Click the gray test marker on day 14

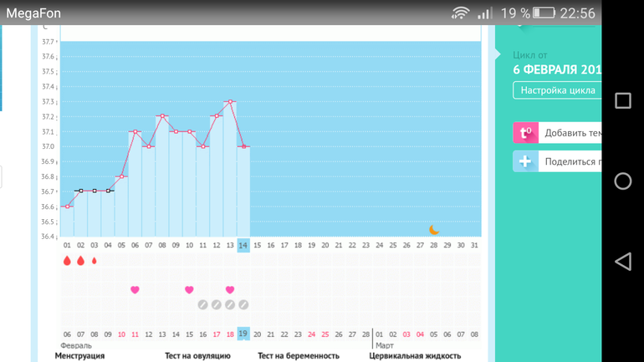tap(243, 305)
